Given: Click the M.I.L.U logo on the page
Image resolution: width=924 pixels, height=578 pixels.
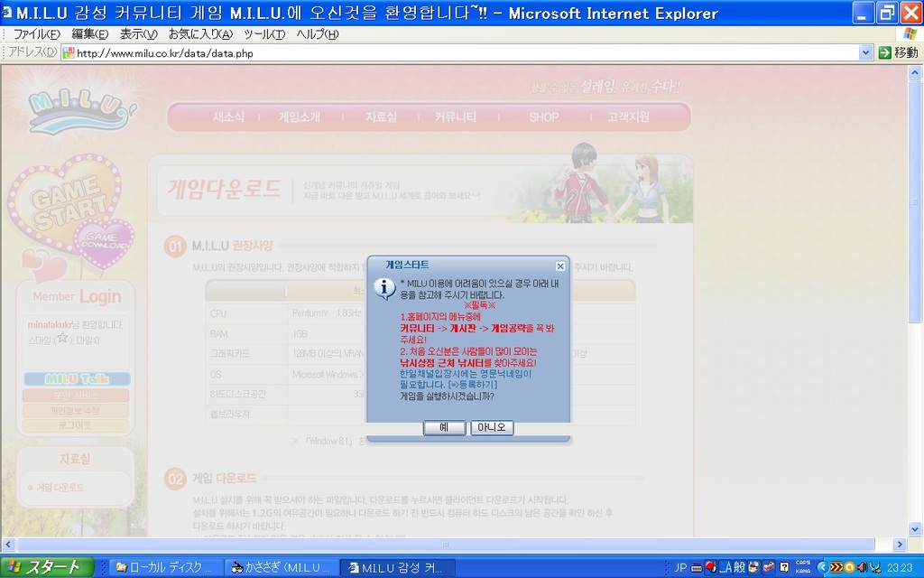Looking at the screenshot, I should [x=82, y=110].
